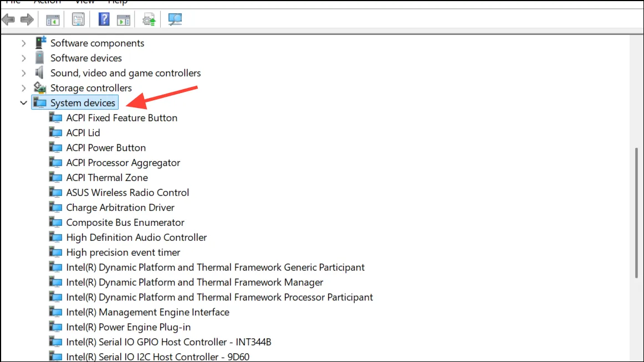
Task: Click the Show/Hide Action Pane icon
Action: point(123,19)
